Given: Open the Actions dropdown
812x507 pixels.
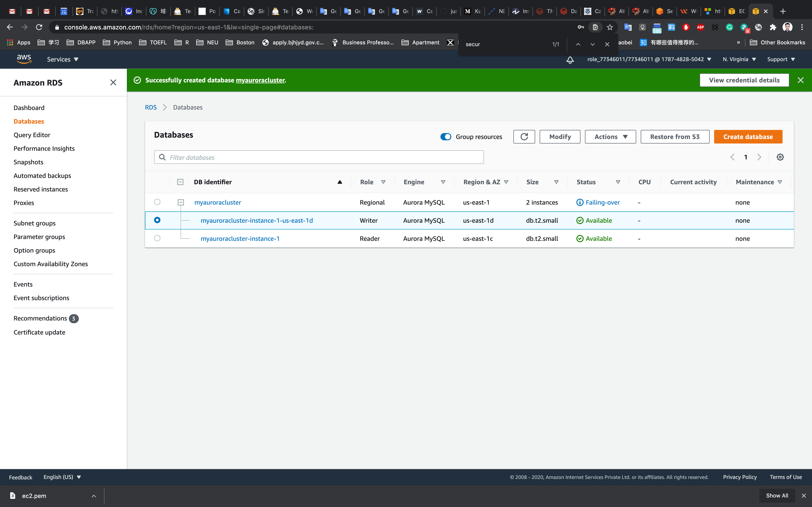Looking at the screenshot, I should pos(610,137).
